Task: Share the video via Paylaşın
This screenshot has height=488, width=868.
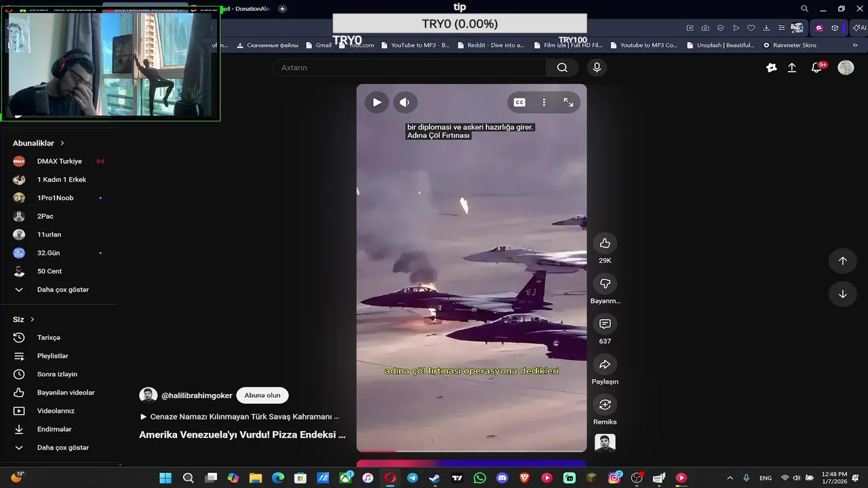Action: click(x=605, y=365)
